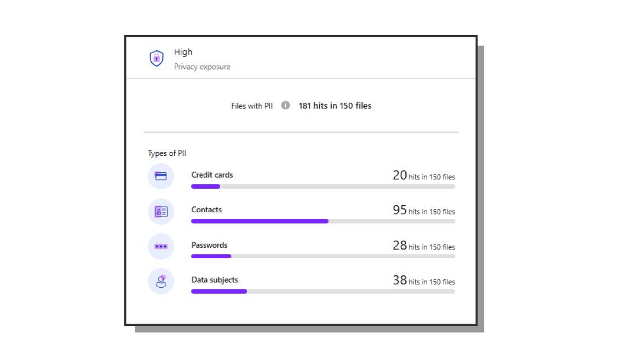Select the Contacts card icon
Screen dimensions: 644x361
tap(160, 212)
